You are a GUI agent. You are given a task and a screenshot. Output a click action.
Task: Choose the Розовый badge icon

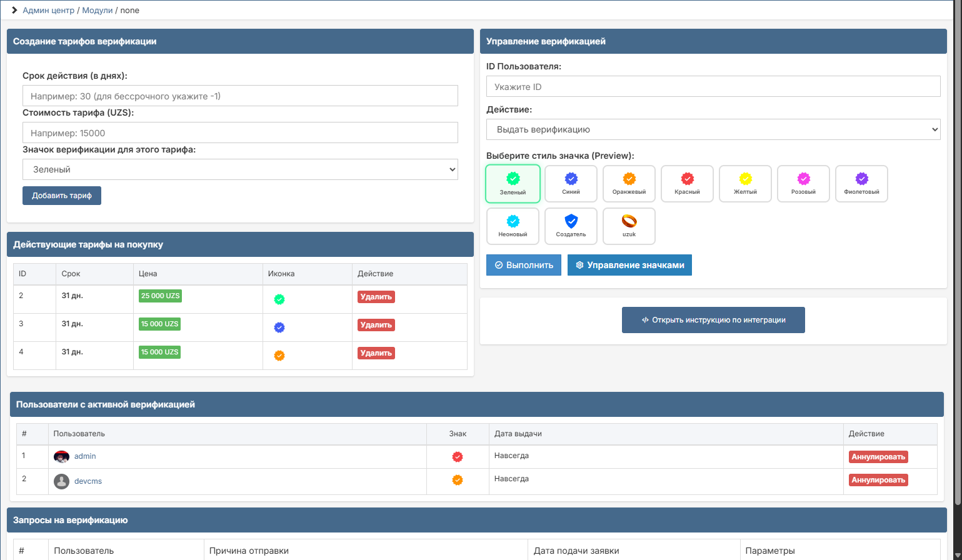(803, 184)
